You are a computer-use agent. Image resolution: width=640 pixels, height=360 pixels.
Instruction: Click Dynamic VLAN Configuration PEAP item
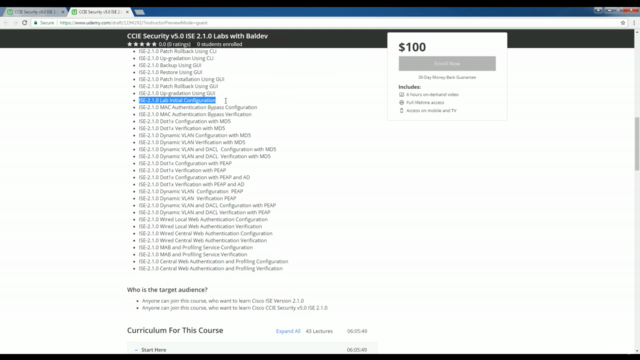191,191
